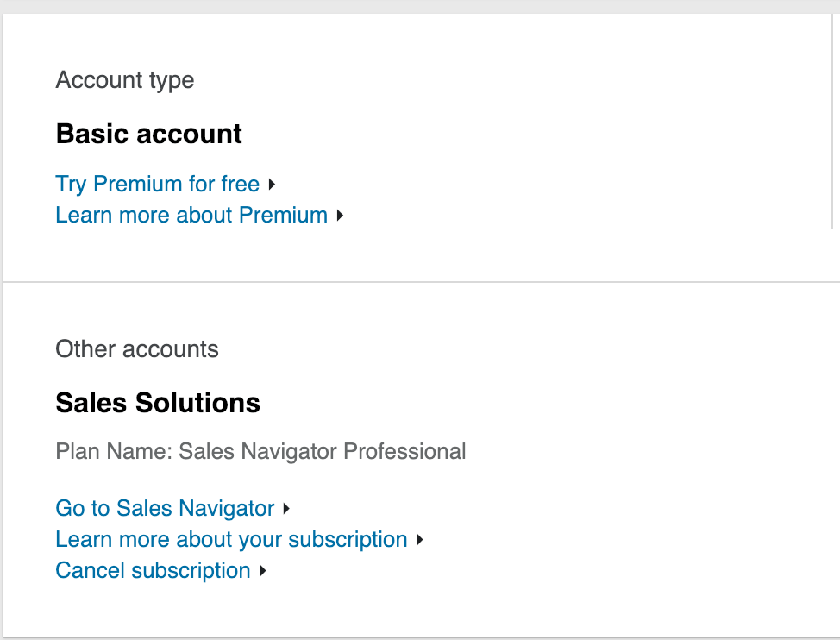Click the divider line between account sections

[420, 282]
